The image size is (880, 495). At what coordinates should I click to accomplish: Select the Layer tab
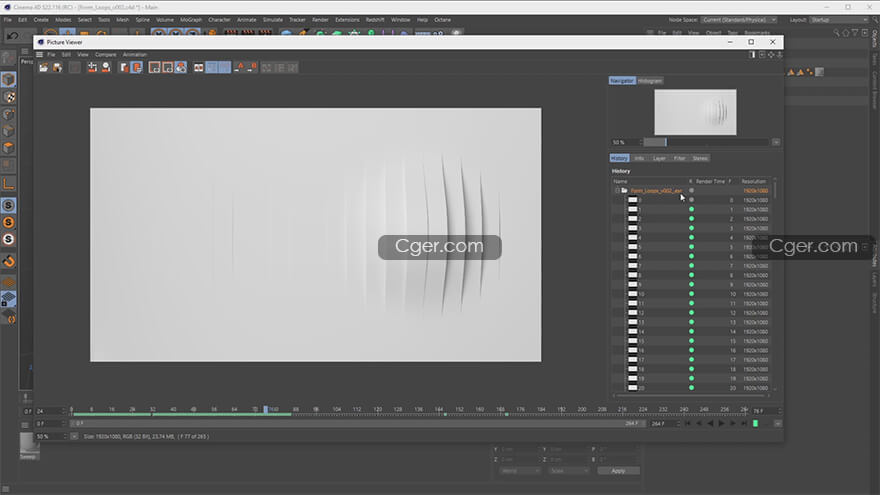tap(659, 158)
